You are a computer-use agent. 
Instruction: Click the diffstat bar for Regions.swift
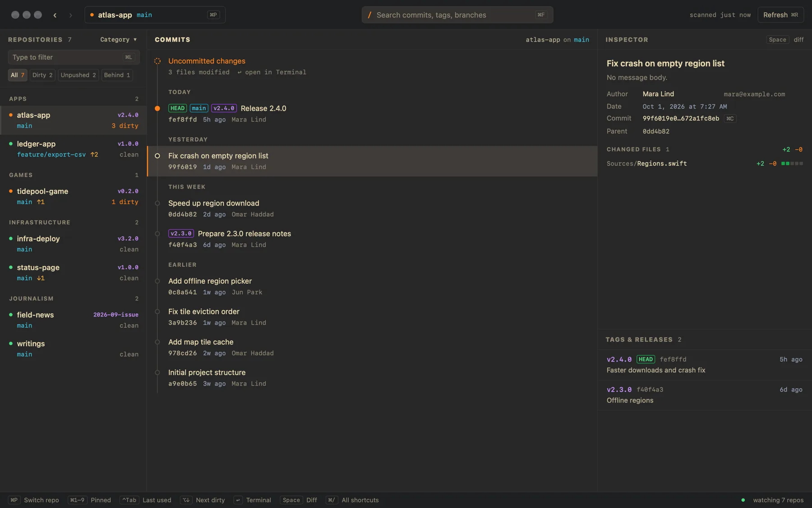tap(792, 163)
